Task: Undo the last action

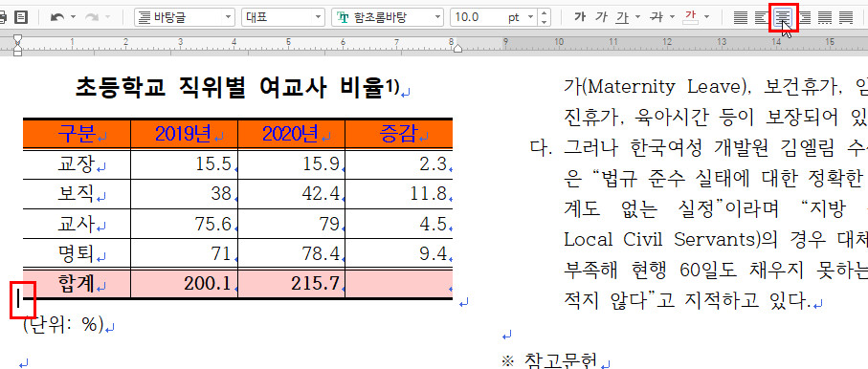Action: tap(57, 17)
